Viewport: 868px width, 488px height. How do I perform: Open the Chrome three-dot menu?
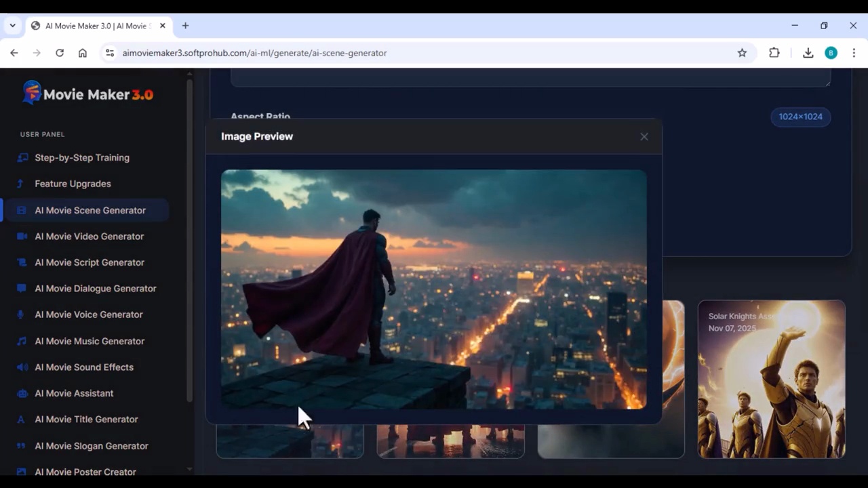(854, 53)
